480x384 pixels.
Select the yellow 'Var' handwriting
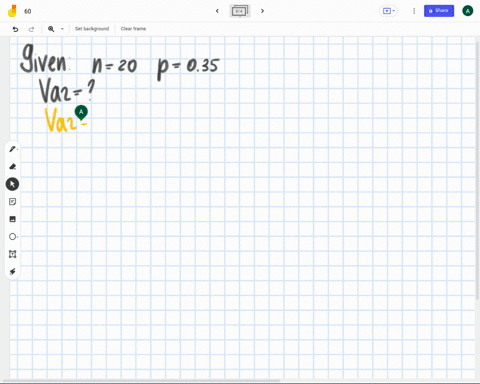pos(65,120)
